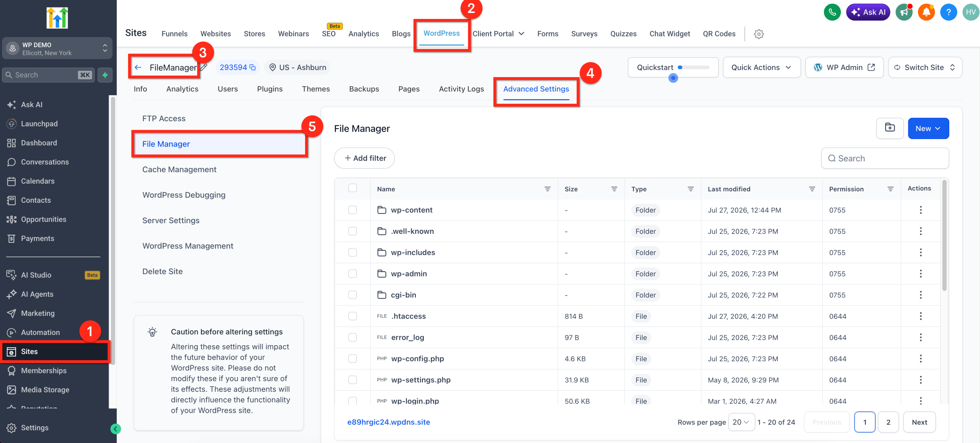Click the File Manager search field

click(x=885, y=158)
